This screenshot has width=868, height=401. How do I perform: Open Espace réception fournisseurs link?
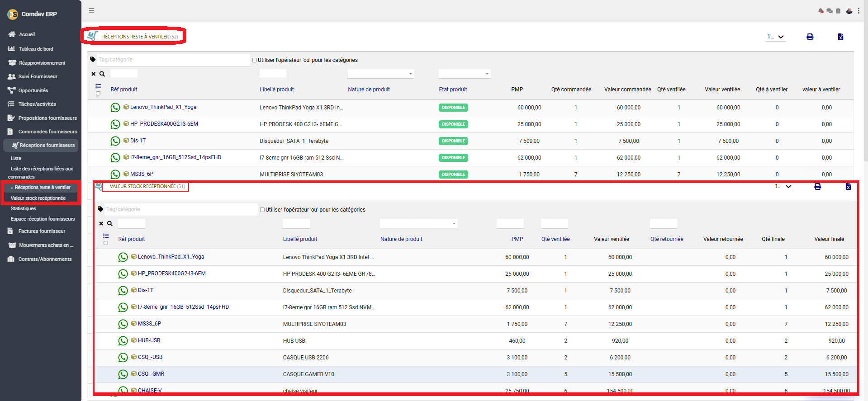[x=43, y=219]
